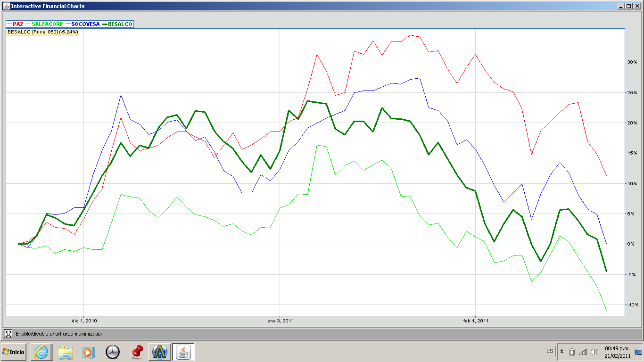The height and width of the screenshot is (362, 644).
Task: Click the 10% y-axis label
Action: 632,183
